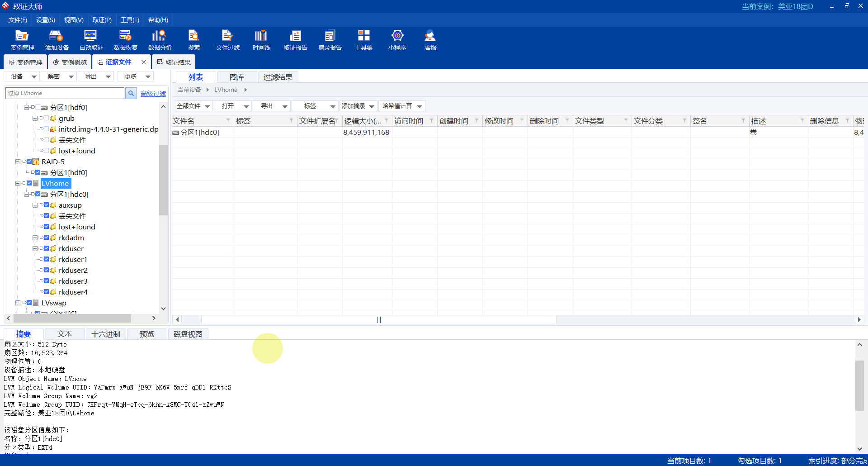Select the rkduser2 tree item
Screen dimensions: 868x466
(x=73, y=270)
